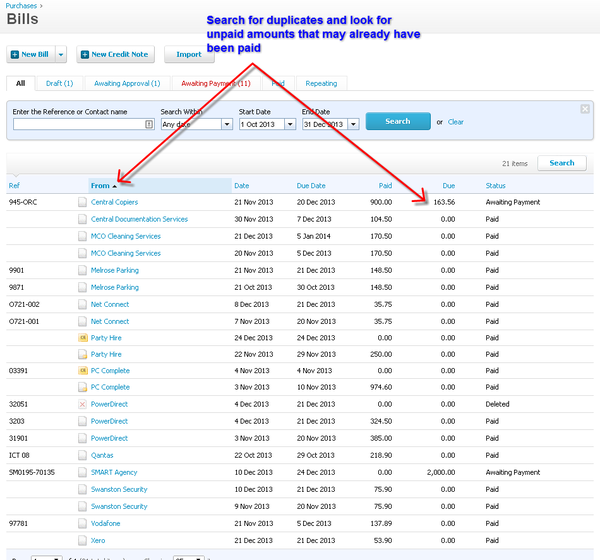
Task: Click the blue Search button
Action: click(x=397, y=121)
